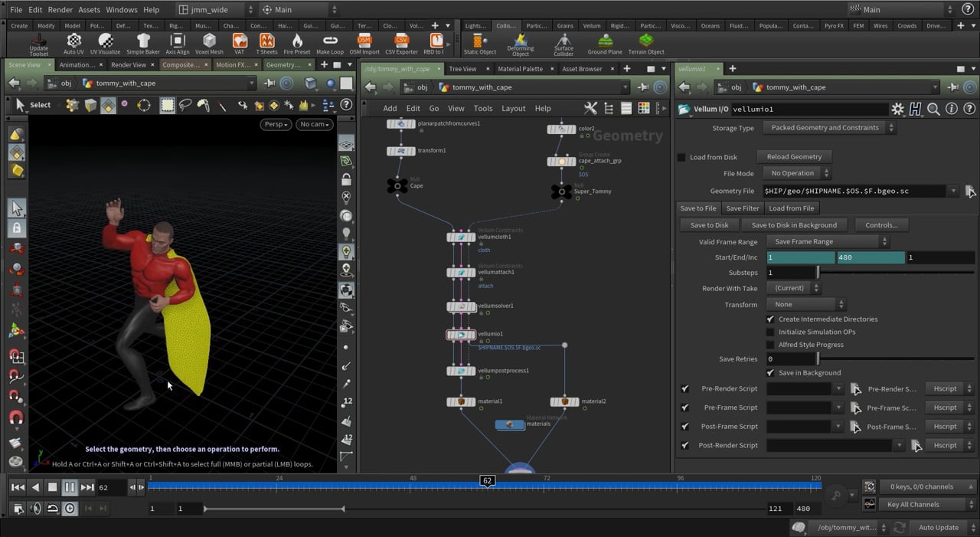Open the Persp camera view dropdown
This screenshot has height=537, width=980.
coord(274,123)
